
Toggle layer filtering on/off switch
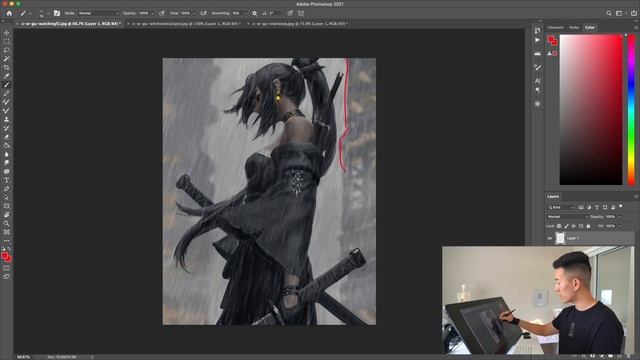coord(621,207)
